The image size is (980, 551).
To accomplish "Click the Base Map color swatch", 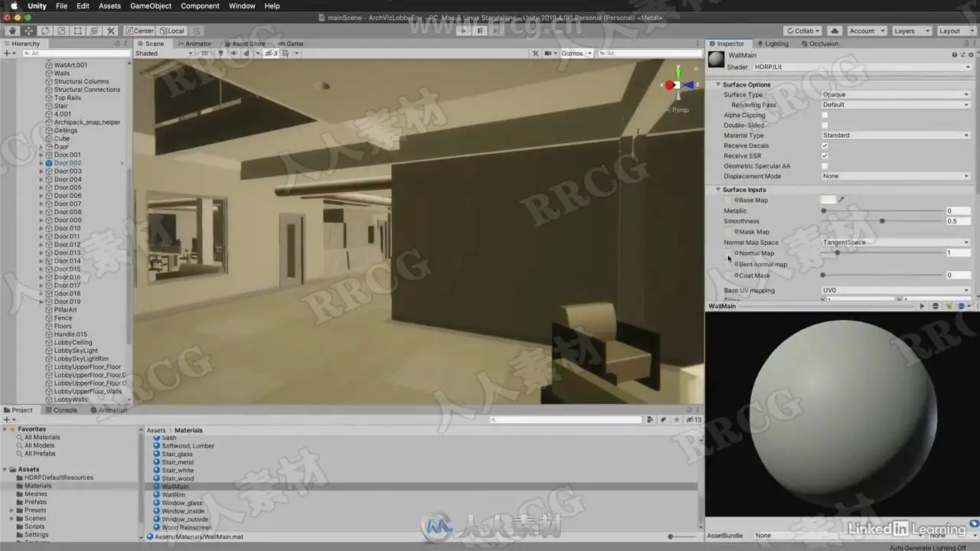I will point(828,200).
